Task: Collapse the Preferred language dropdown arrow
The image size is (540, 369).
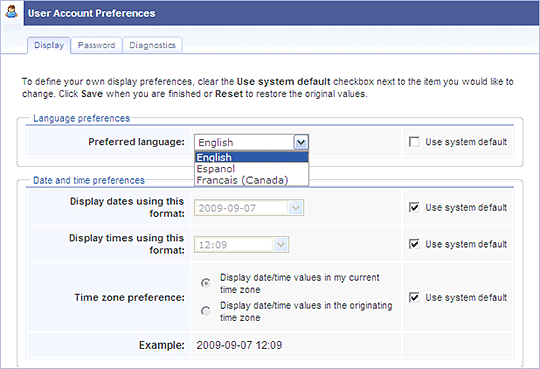Action: point(301,142)
